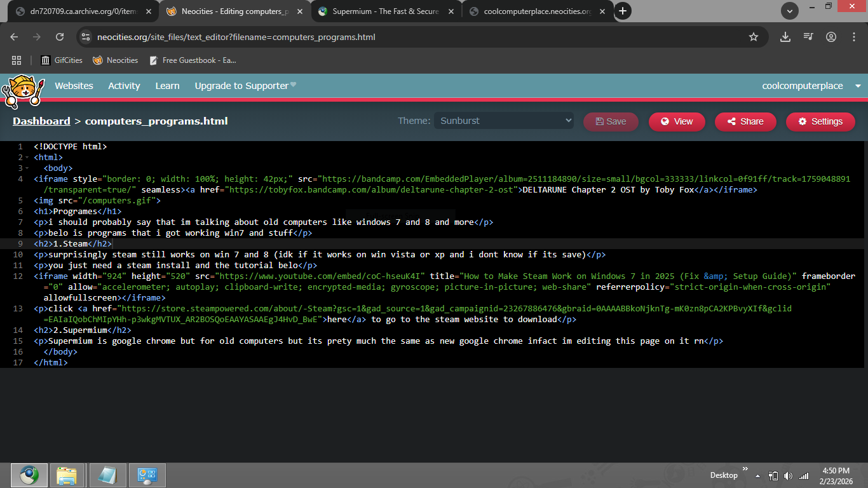Screen dimensions: 868x488
Task: Bookmark this page with the star icon
Action: 754,37
